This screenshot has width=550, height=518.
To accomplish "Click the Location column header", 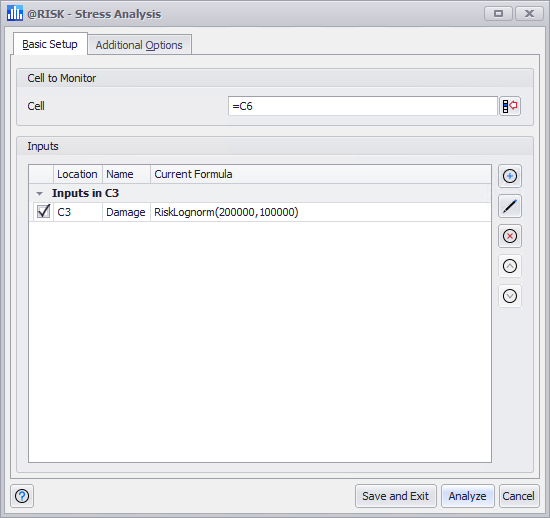I will point(78,174).
